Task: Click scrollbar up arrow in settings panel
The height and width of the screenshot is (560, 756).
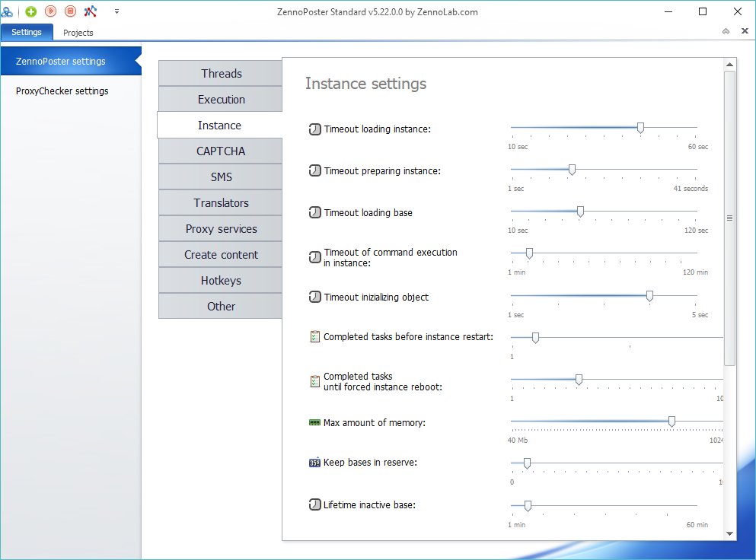Action: click(x=729, y=64)
